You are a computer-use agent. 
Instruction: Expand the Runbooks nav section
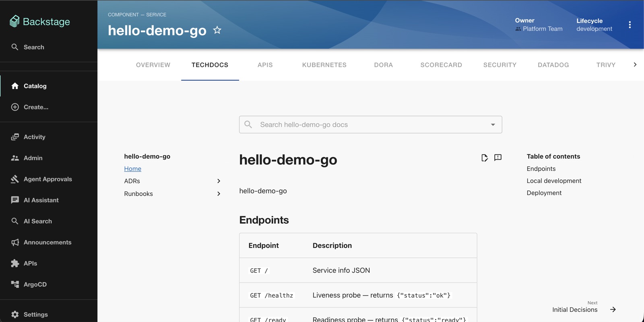point(219,194)
